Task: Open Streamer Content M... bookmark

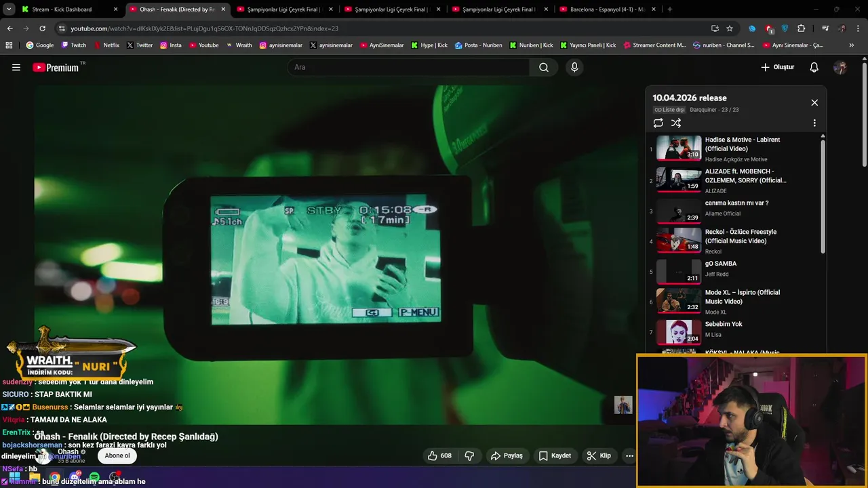Action: (654, 45)
